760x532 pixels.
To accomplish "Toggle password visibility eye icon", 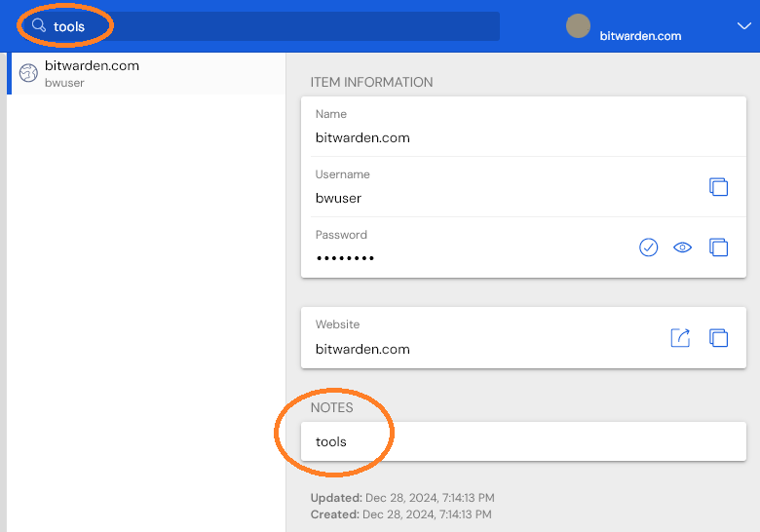I will [682, 247].
